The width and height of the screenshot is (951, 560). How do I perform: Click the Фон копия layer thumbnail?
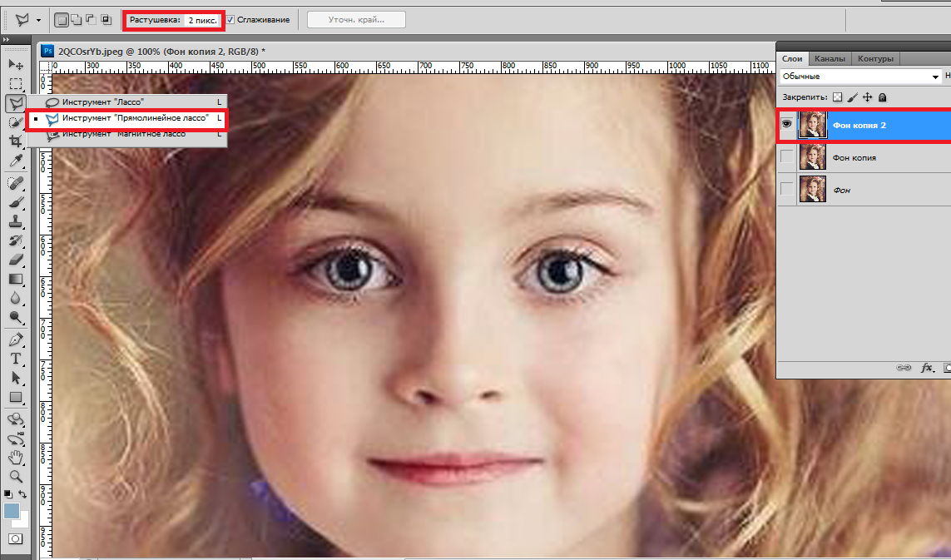point(813,157)
